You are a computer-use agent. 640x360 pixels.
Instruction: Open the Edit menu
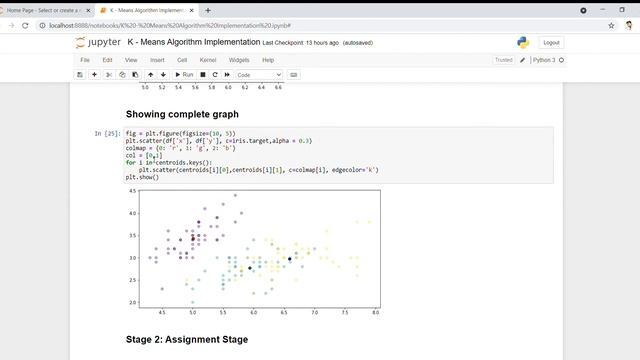coord(107,60)
